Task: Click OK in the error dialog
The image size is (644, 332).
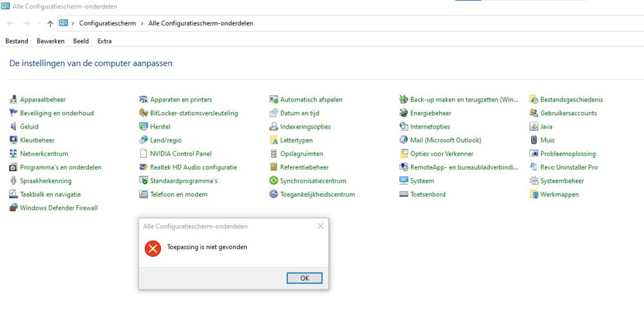Action: click(x=305, y=278)
